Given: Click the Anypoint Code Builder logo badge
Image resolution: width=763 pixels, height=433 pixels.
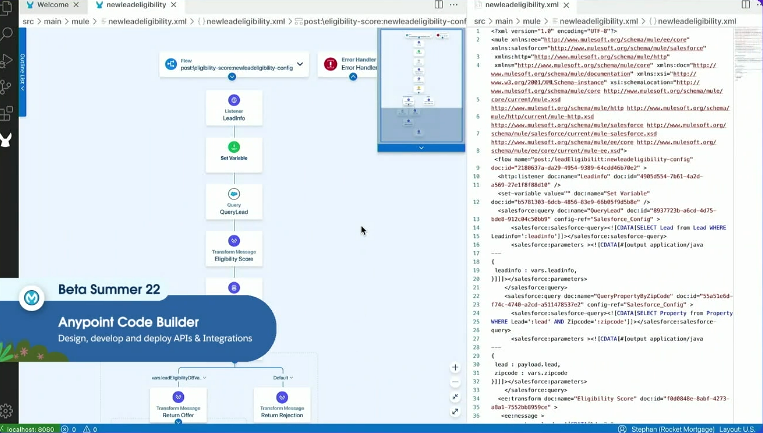Looking at the screenshot, I should pos(32,297).
